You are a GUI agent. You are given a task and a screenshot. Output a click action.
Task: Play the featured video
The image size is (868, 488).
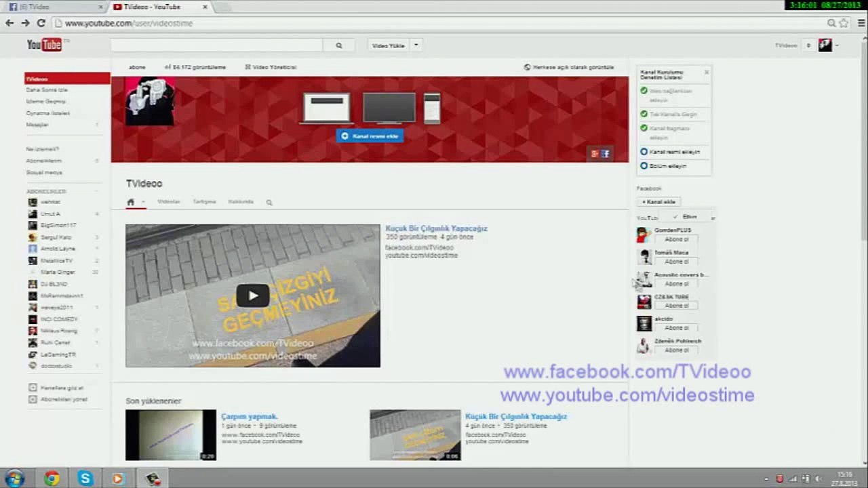tap(253, 296)
